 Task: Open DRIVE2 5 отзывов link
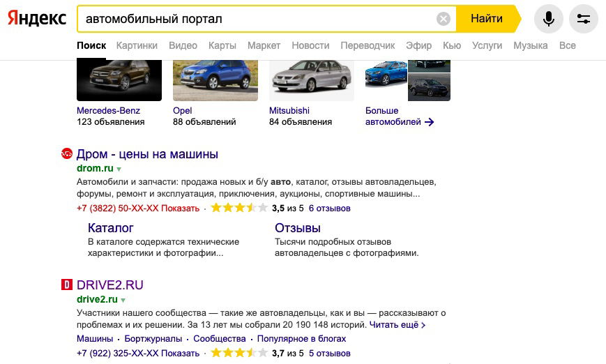[330, 353]
